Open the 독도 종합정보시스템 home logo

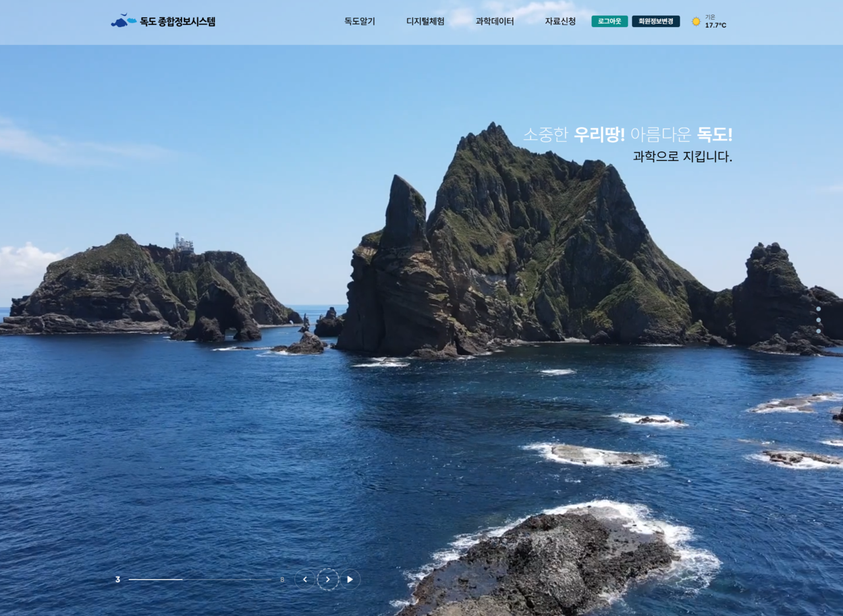coord(163,21)
